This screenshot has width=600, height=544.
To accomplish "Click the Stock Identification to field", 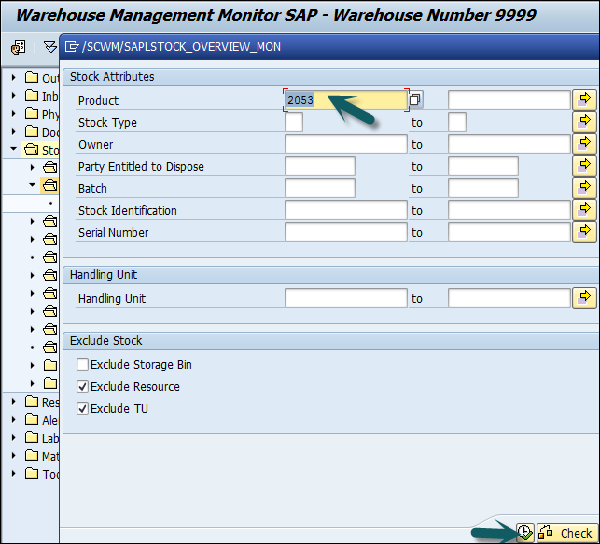I will [x=509, y=210].
